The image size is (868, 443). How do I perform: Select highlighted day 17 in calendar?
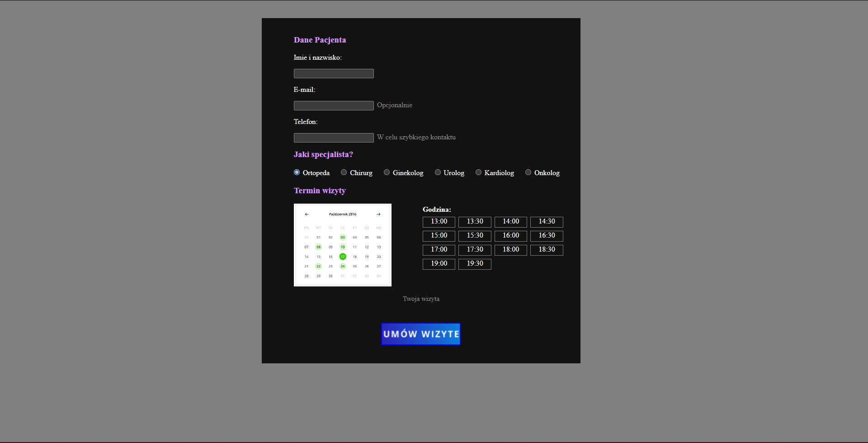coord(343,257)
